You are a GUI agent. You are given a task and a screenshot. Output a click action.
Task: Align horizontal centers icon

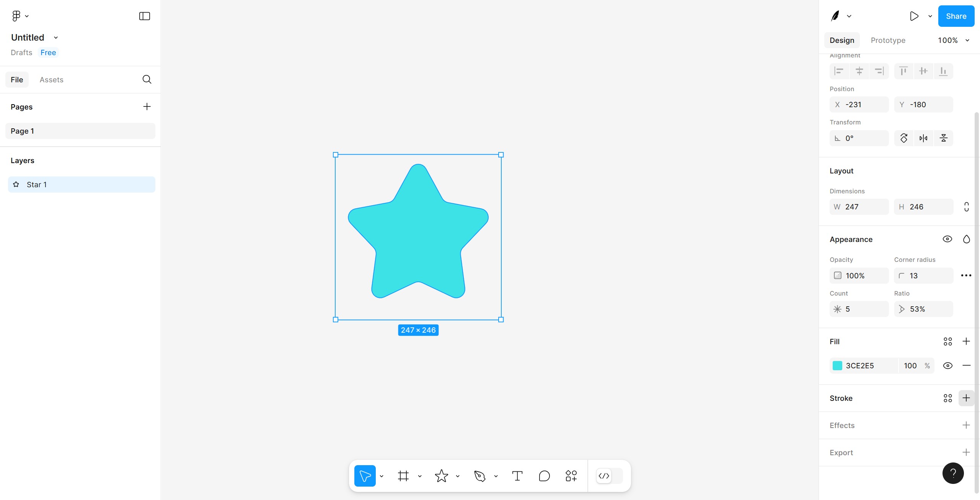(859, 71)
